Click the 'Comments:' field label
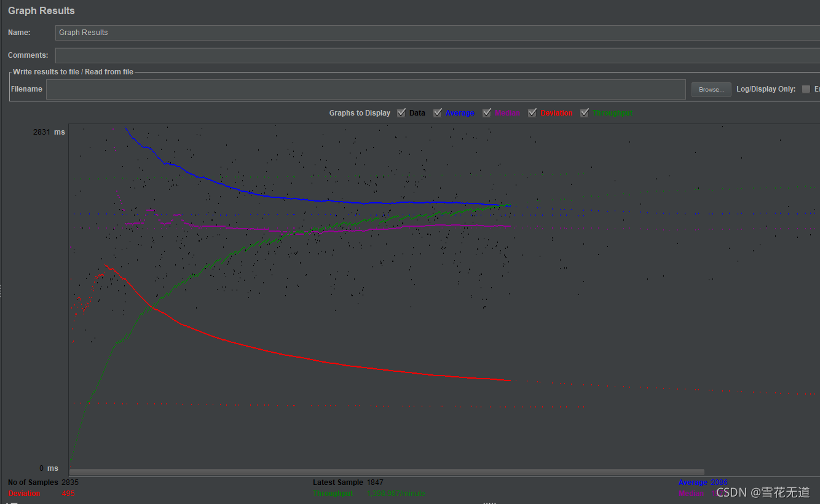 [28, 55]
